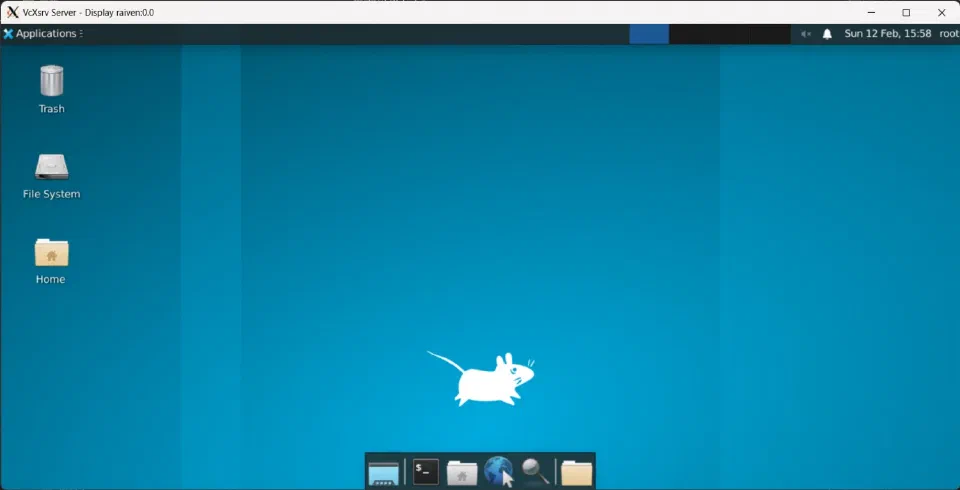The image size is (960, 490).
Task: Open the home File Manager dock icon
Action: [462, 473]
